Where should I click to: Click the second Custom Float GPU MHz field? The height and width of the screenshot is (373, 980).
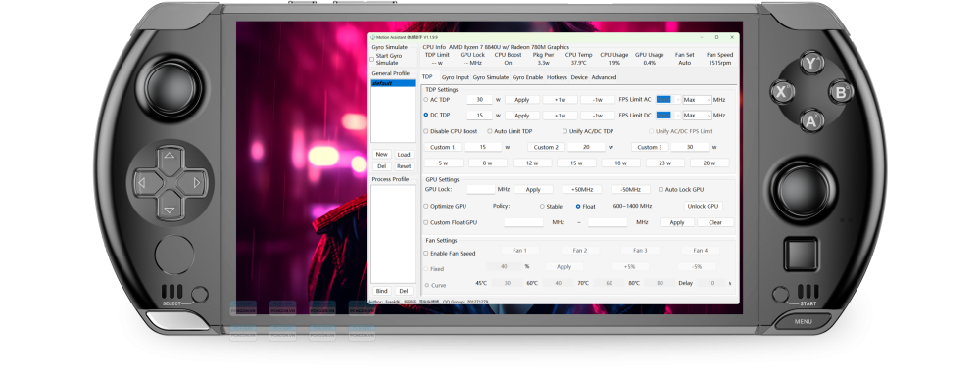click(608, 222)
